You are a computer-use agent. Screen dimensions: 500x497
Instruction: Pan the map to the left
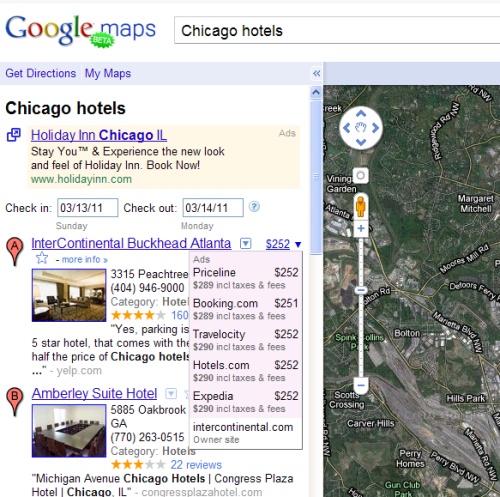347,128
